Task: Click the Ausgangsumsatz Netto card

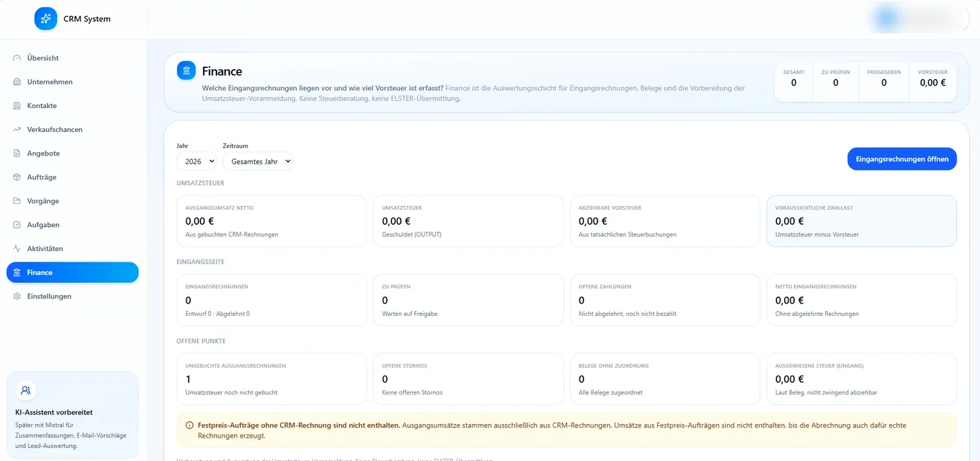Action: point(272,221)
